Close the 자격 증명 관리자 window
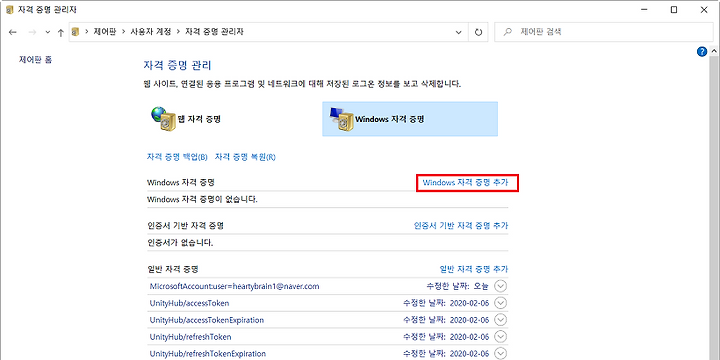The image size is (720, 360). (x=704, y=10)
